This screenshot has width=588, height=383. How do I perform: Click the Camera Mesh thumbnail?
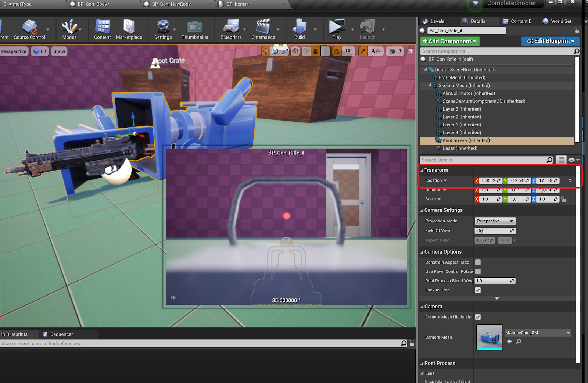coord(489,337)
